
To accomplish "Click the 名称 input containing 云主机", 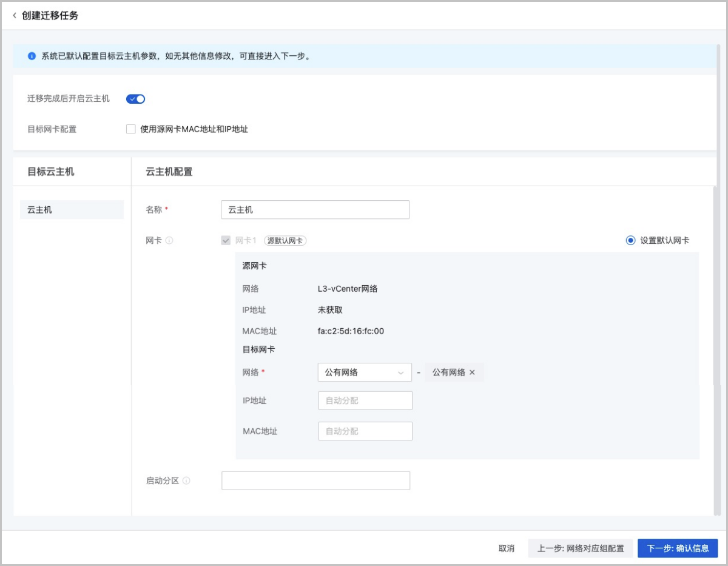I will tap(315, 209).
